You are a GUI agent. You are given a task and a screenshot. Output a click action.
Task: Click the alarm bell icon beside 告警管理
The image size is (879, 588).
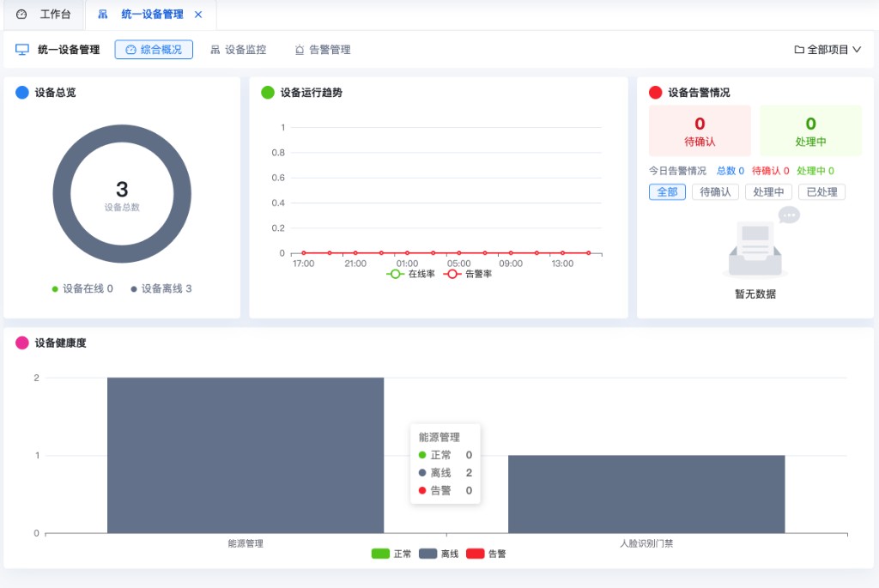pyautogui.click(x=300, y=50)
